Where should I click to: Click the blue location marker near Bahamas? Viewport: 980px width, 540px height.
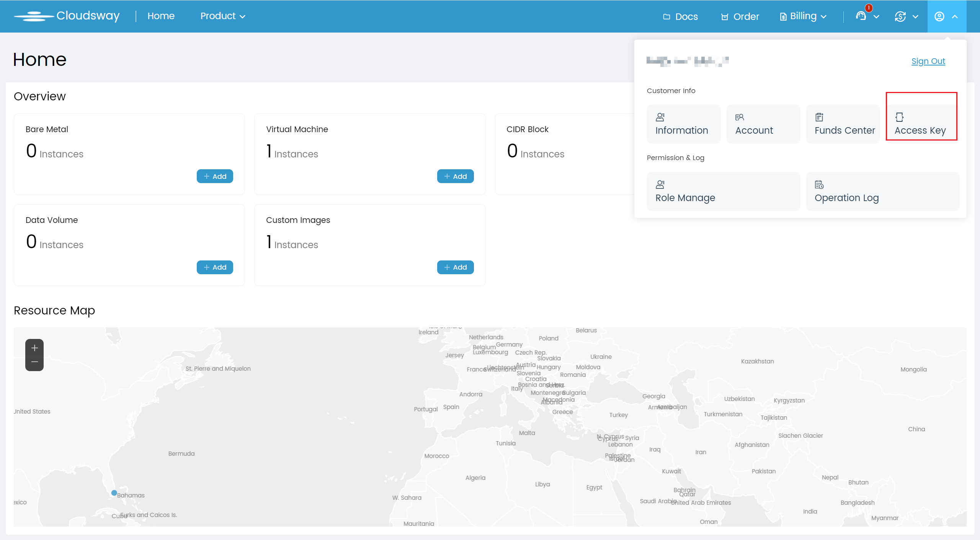pos(114,493)
